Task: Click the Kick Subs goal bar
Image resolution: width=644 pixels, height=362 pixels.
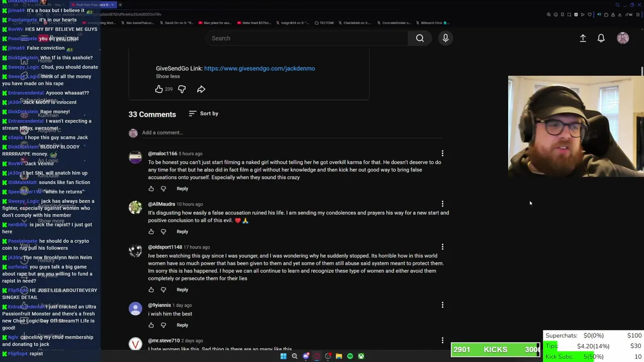Action: pos(593,356)
